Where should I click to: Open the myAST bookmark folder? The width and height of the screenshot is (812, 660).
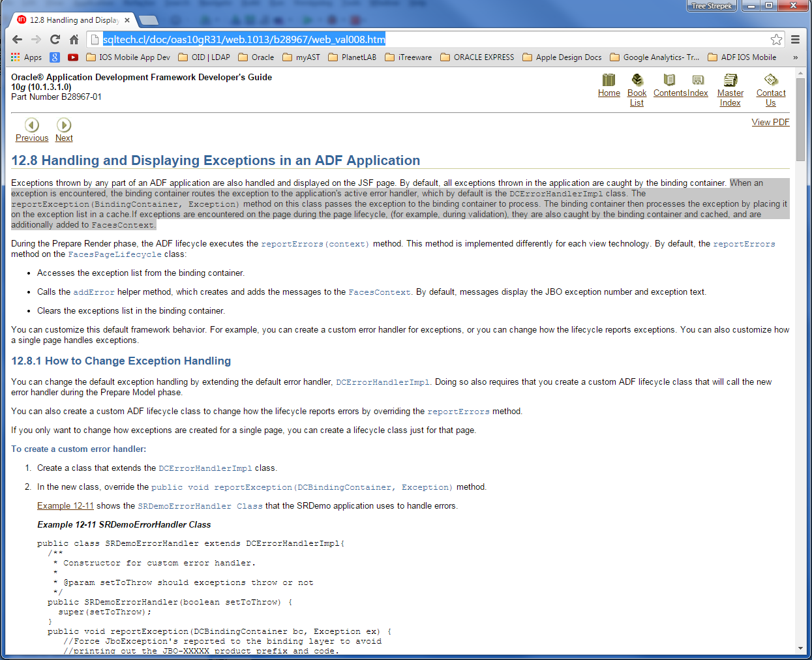(301, 57)
